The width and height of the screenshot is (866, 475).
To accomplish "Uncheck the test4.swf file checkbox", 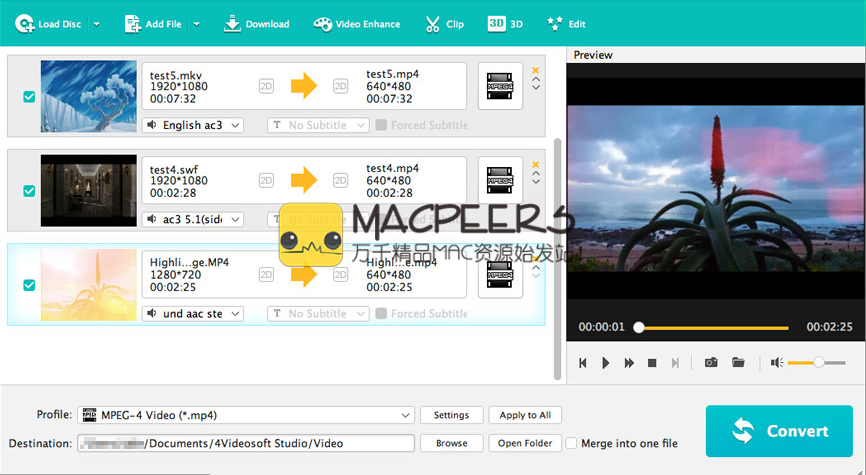I will click(x=29, y=191).
